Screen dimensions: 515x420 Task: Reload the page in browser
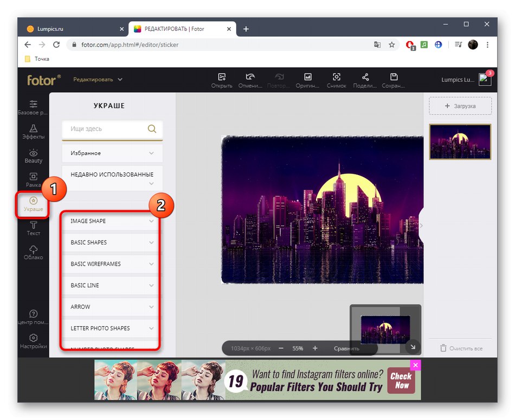point(56,44)
